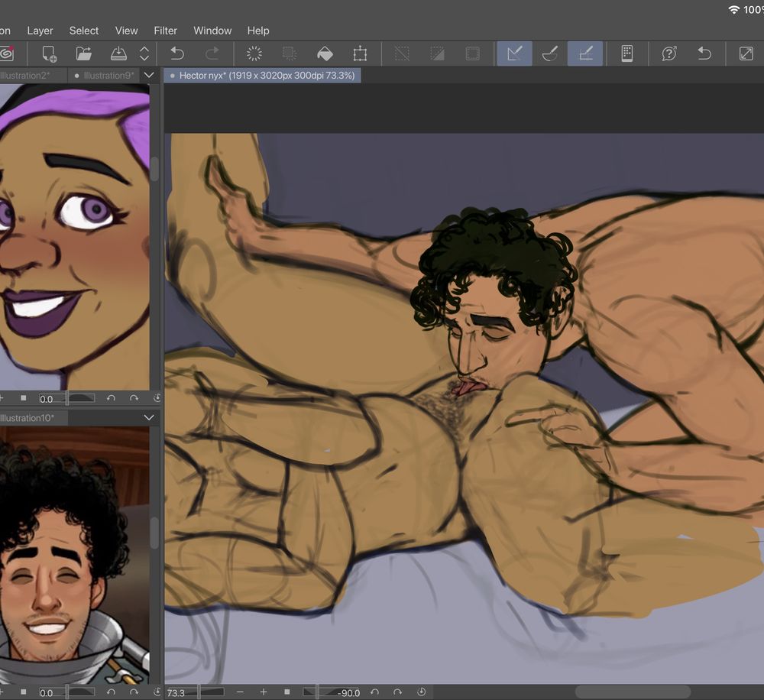764x700 pixels.
Task: Click the Deselect icon
Action: pos(402,53)
